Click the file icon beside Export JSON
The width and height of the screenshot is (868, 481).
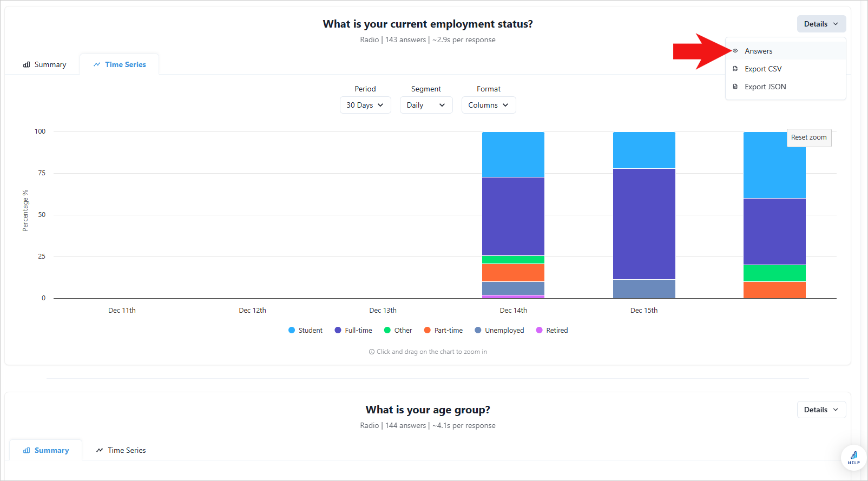click(x=735, y=87)
